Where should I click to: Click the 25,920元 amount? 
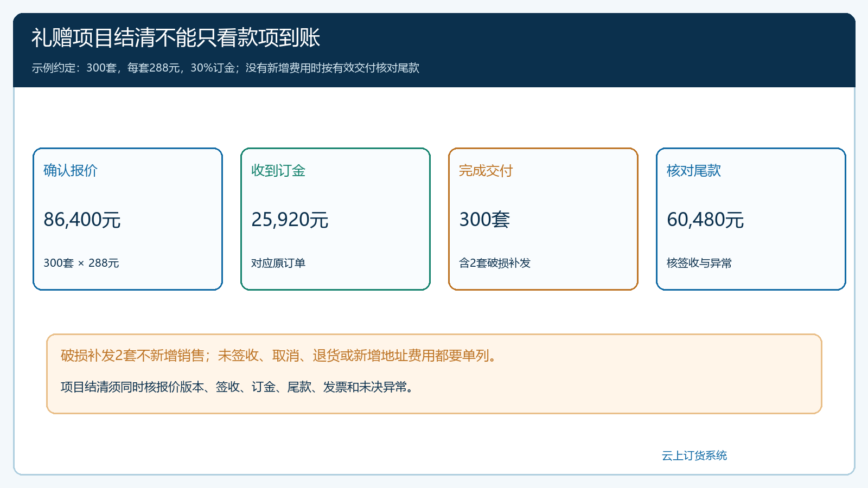pyautogui.click(x=290, y=220)
